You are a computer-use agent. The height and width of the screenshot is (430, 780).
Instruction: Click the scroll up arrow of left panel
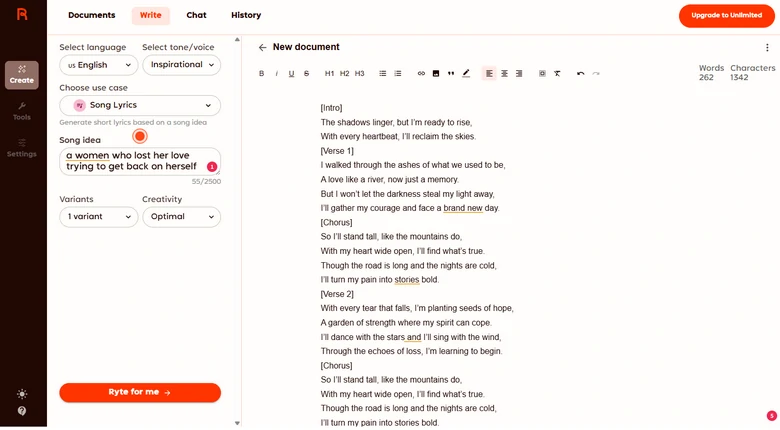pyautogui.click(x=237, y=39)
